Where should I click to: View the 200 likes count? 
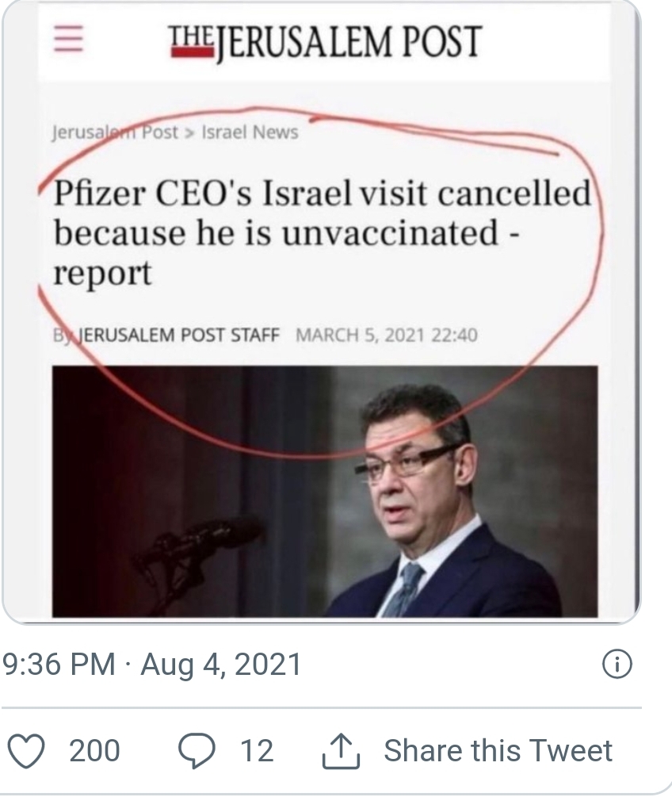94,751
